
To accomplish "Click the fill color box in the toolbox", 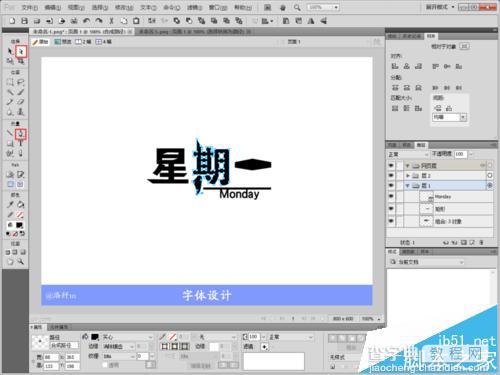I will click(x=19, y=225).
